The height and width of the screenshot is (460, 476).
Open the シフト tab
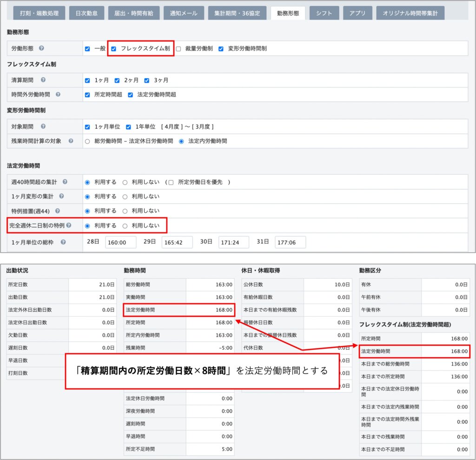[324, 13]
